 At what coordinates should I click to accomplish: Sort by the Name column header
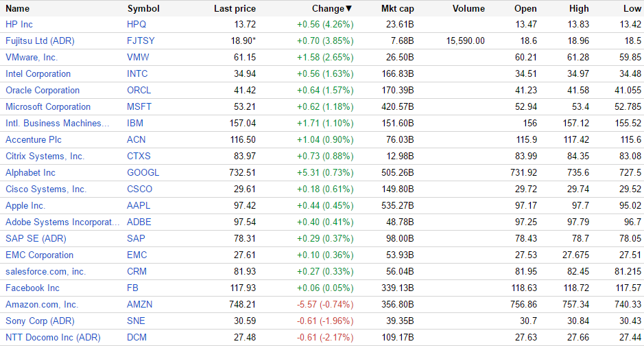(x=17, y=9)
